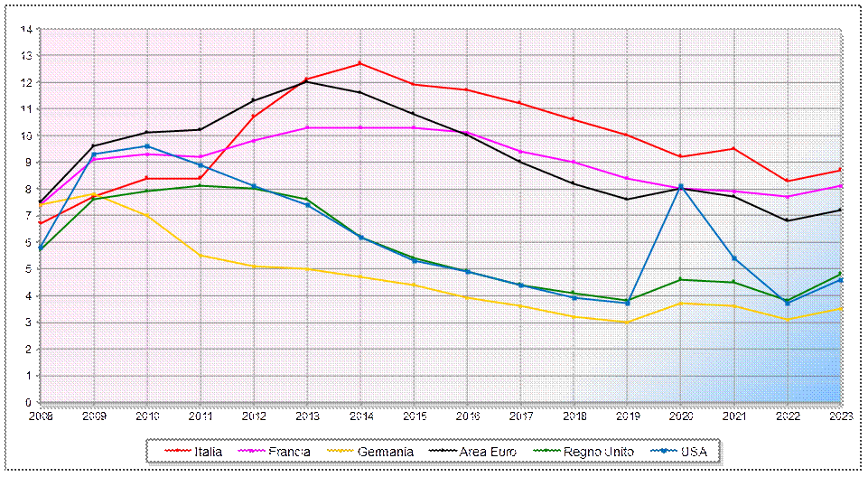Click the Italia data point at 2021
The width and height of the screenshot is (868, 477).
pos(734,148)
